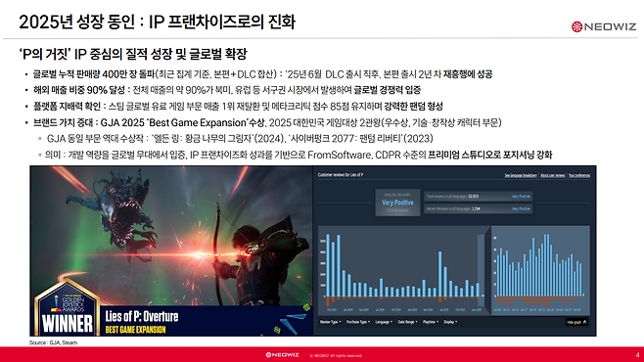Open the Playtime filter dropdown

coord(431,322)
